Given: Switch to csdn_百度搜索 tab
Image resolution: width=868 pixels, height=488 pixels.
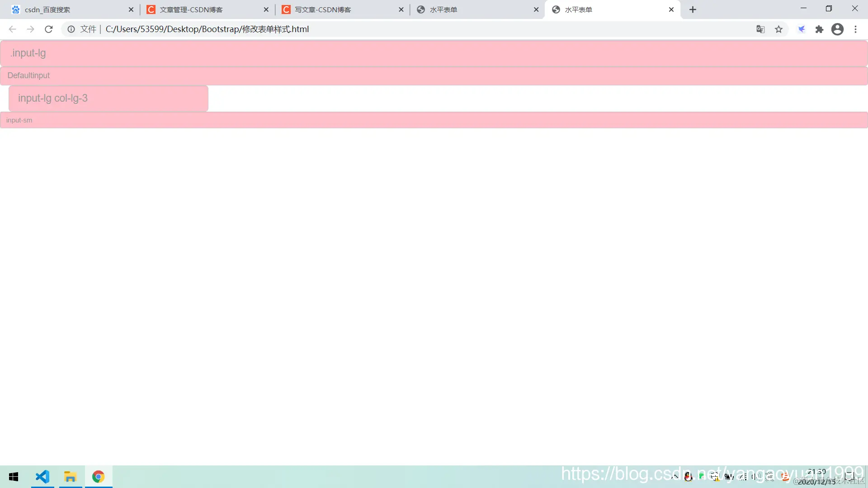Looking at the screenshot, I should (x=68, y=9).
